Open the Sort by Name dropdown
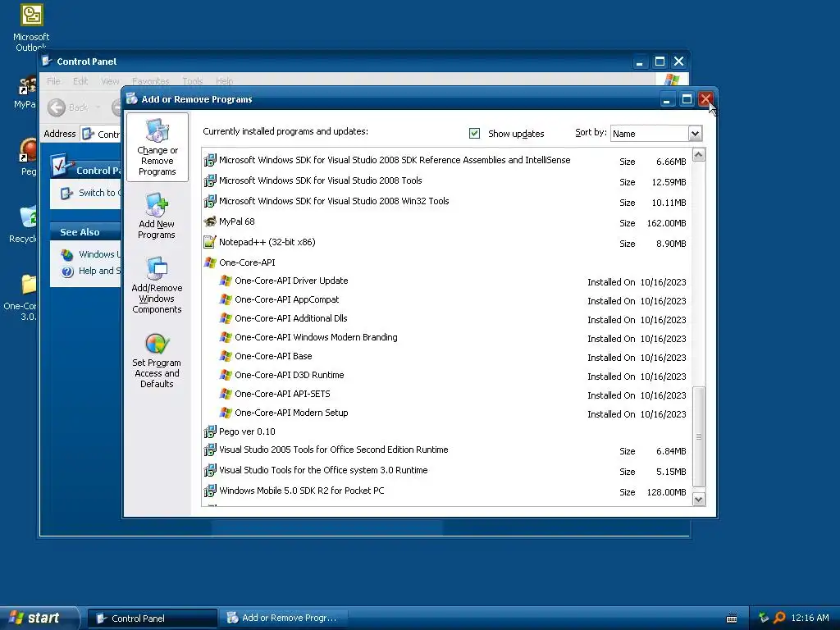 pyautogui.click(x=655, y=134)
